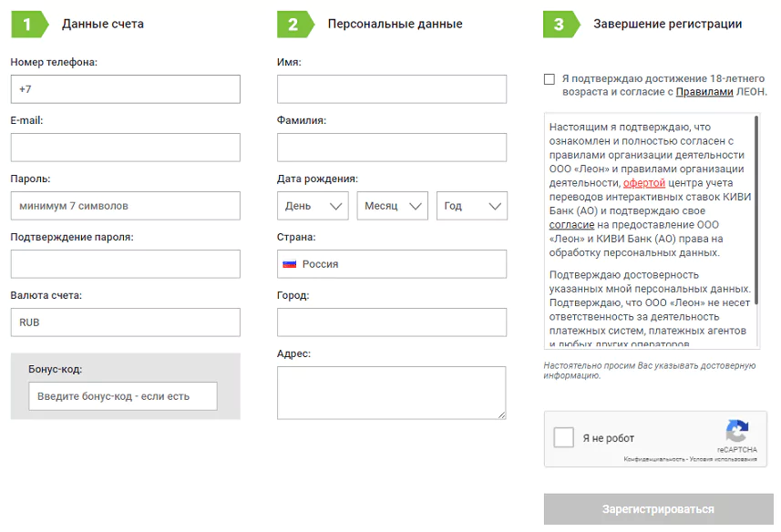
Task: Open the reCAPTCHA 'Условия использования' link
Action: (724, 459)
